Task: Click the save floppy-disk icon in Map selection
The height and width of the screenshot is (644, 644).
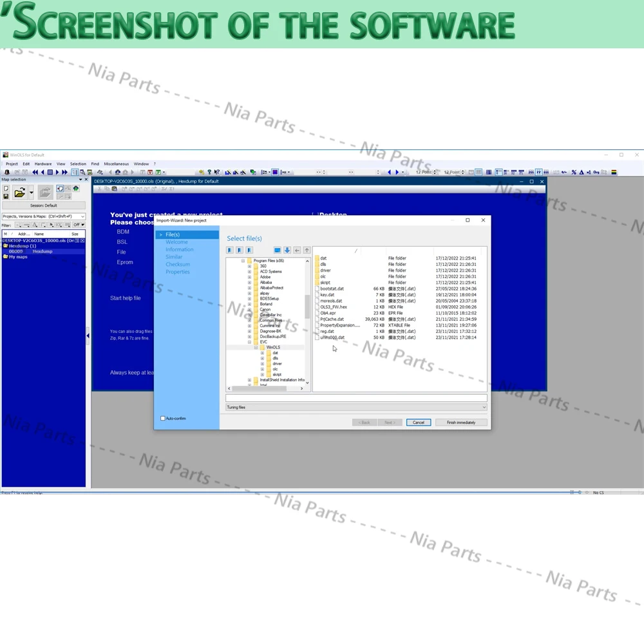Action: [x=6, y=196]
